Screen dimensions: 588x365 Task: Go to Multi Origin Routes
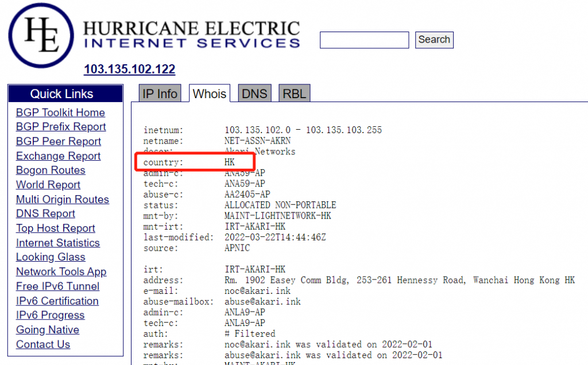62,199
